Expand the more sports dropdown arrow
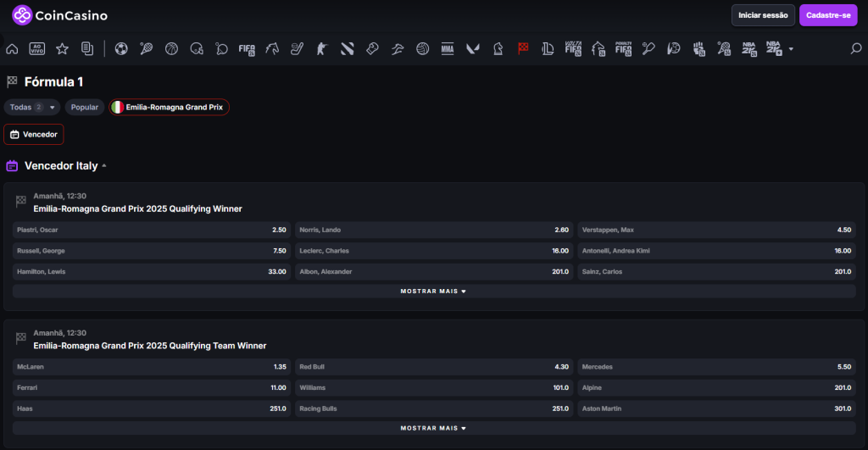This screenshot has height=450, width=868. click(791, 49)
